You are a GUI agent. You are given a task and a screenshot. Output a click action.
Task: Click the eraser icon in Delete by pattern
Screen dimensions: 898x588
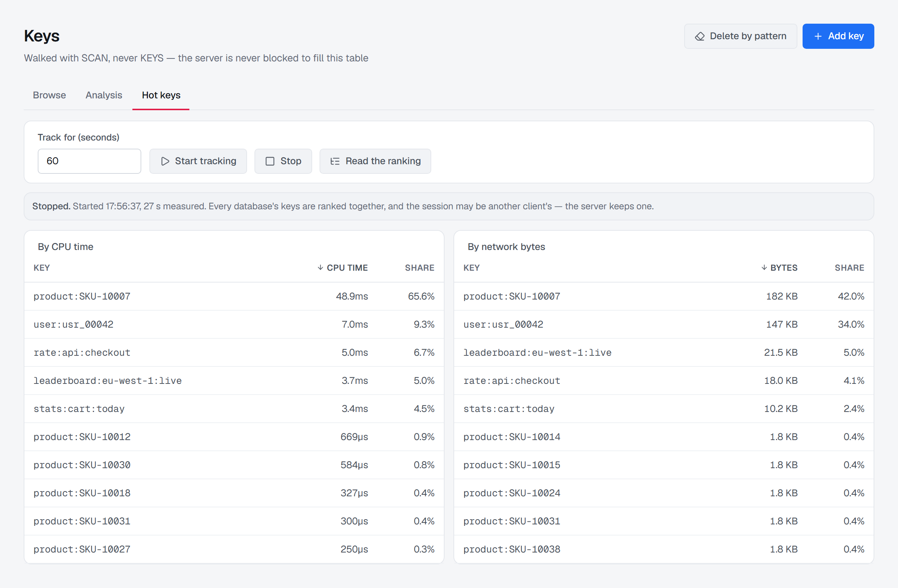[699, 36]
